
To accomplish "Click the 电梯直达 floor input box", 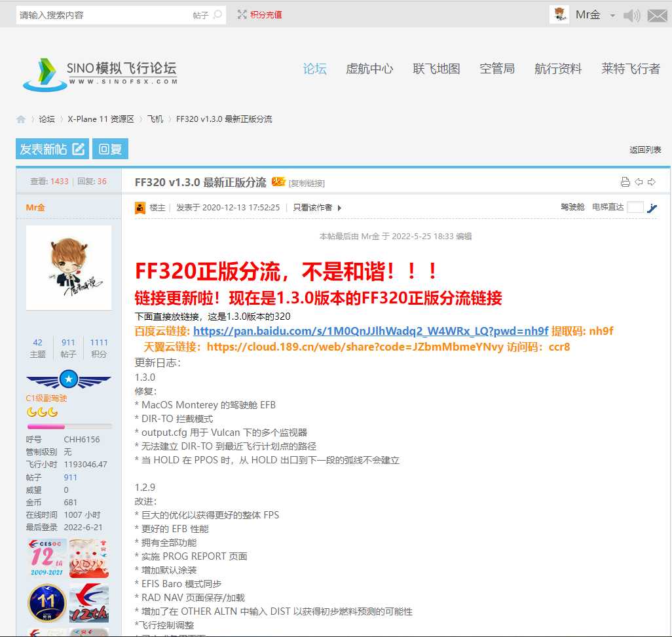I will pos(635,207).
